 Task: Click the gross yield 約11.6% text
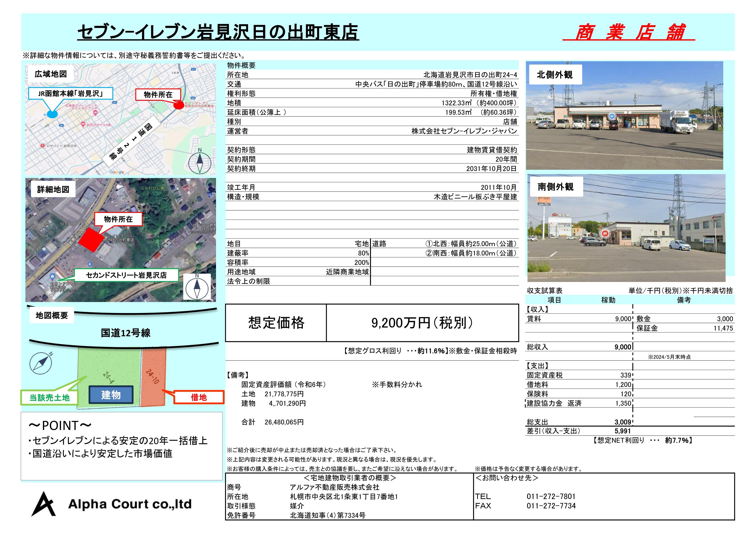point(431,351)
